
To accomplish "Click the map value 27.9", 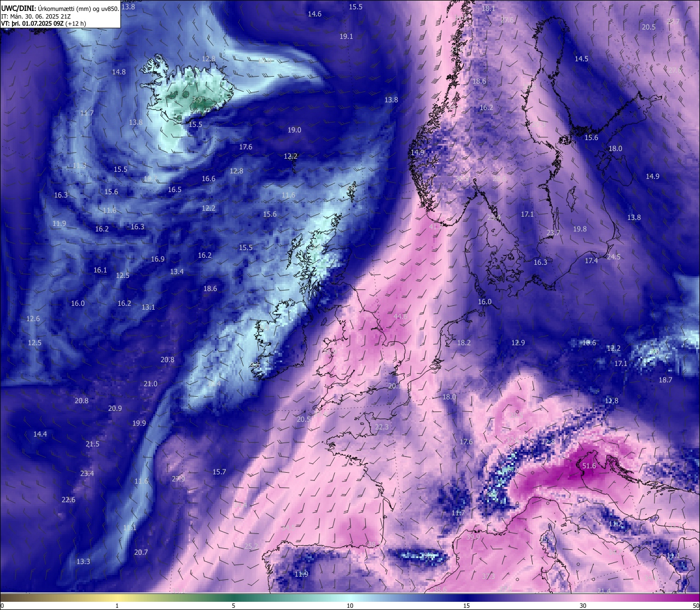I will (x=178, y=479).
